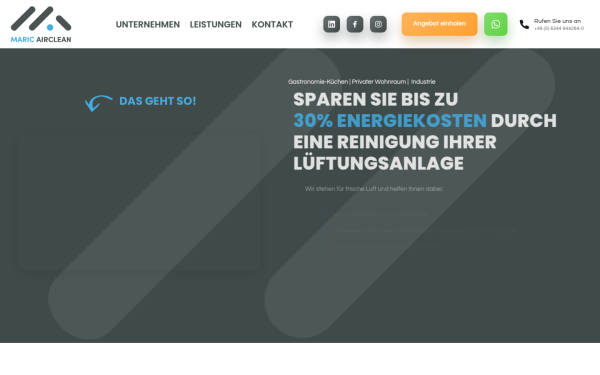The image size is (600, 375).
Task: Click 'Wir stehen für frische Luft' sentence
Action: [374, 189]
